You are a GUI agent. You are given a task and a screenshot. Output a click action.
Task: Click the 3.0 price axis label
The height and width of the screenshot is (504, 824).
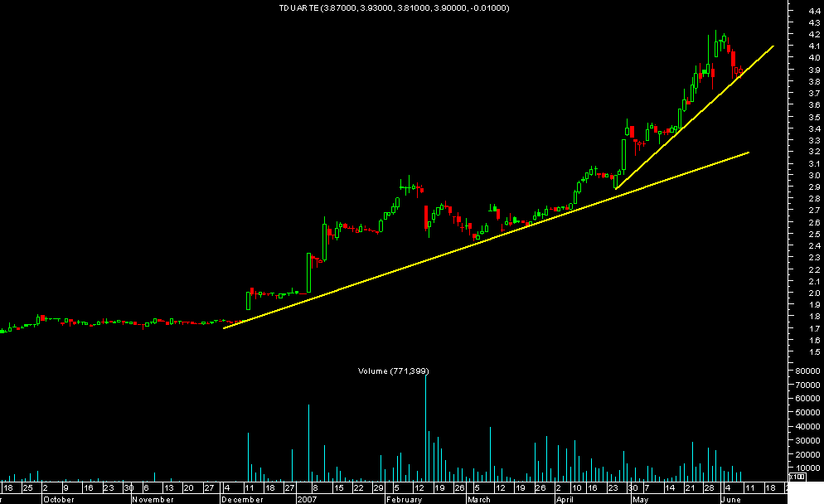[x=815, y=176]
